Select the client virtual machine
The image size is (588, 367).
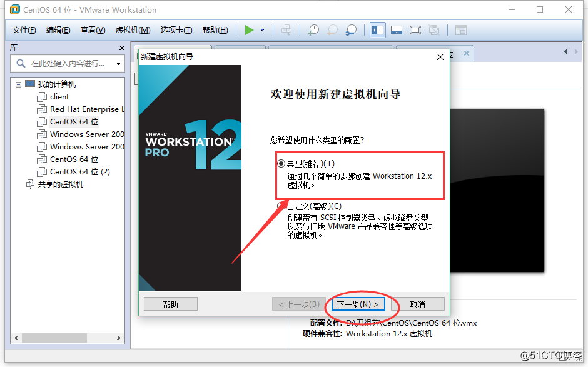tap(59, 97)
